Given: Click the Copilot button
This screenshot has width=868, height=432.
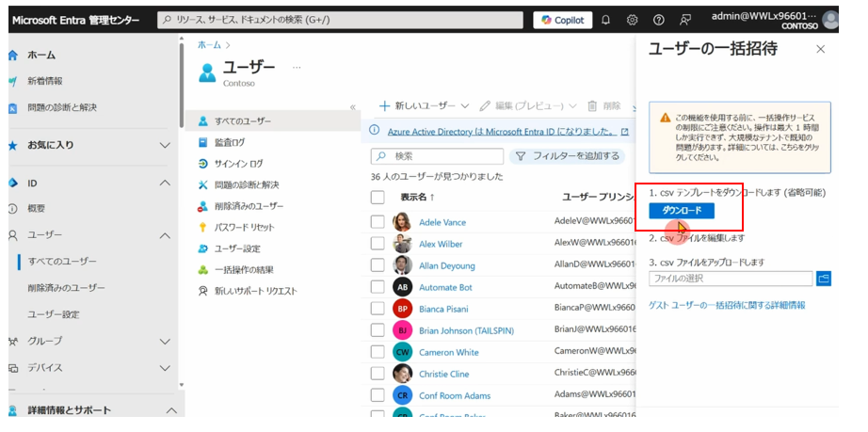Looking at the screenshot, I should click(x=563, y=20).
